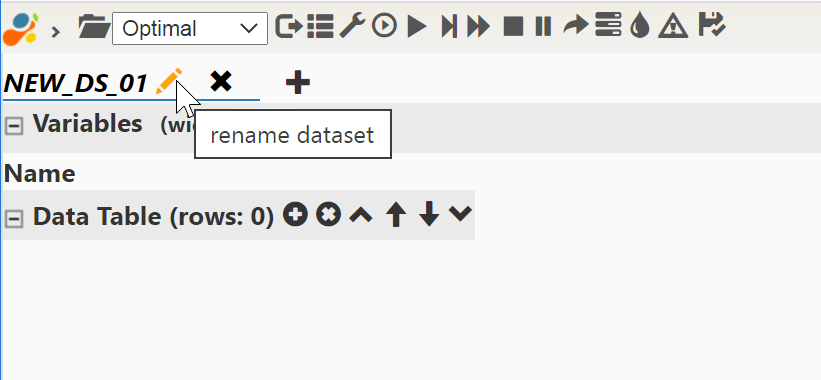The image size is (821, 380).
Task: Click the export arrow icon
Action: [289, 26]
